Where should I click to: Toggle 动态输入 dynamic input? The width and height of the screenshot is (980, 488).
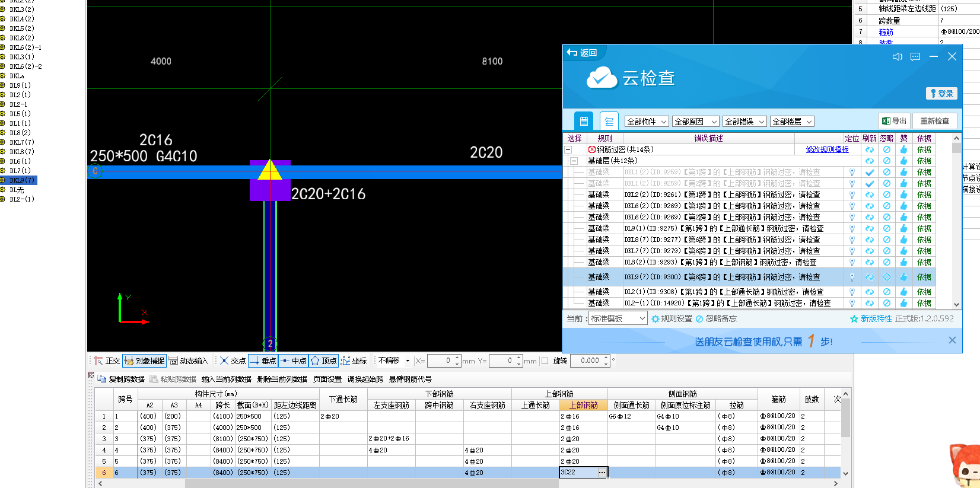tap(189, 361)
